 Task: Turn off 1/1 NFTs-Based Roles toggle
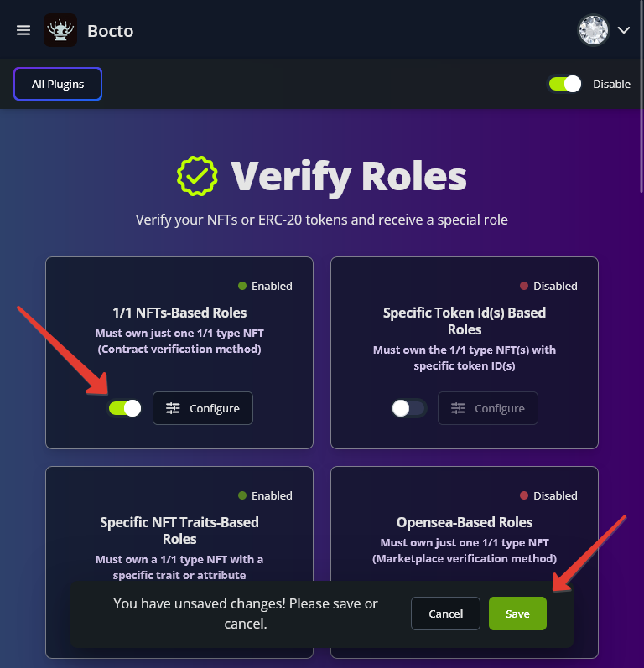point(124,408)
